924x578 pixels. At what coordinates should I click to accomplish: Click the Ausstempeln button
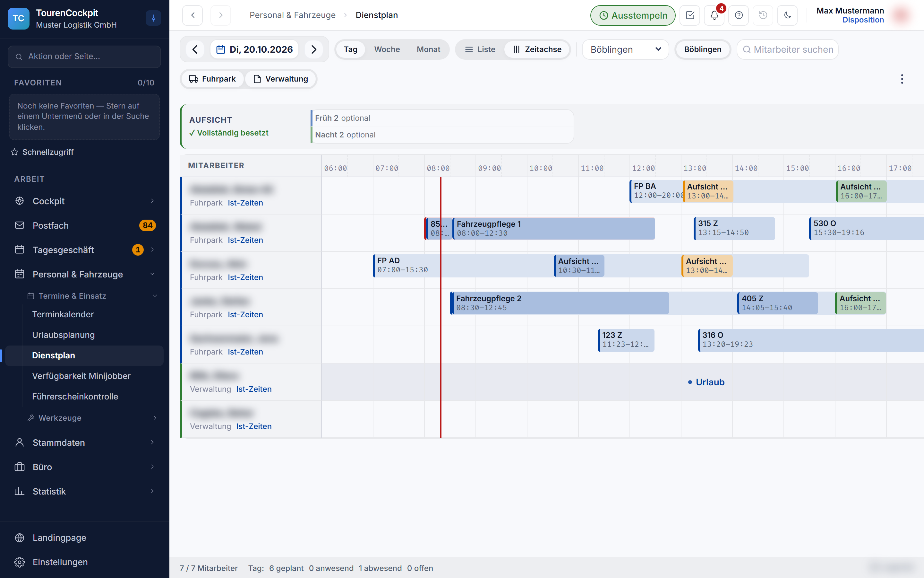pos(633,15)
